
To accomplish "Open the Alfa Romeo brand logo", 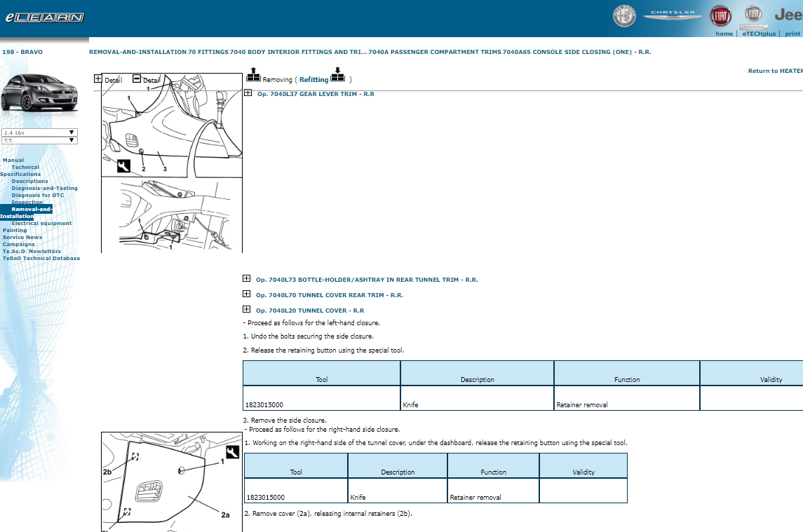I will click(x=624, y=16).
